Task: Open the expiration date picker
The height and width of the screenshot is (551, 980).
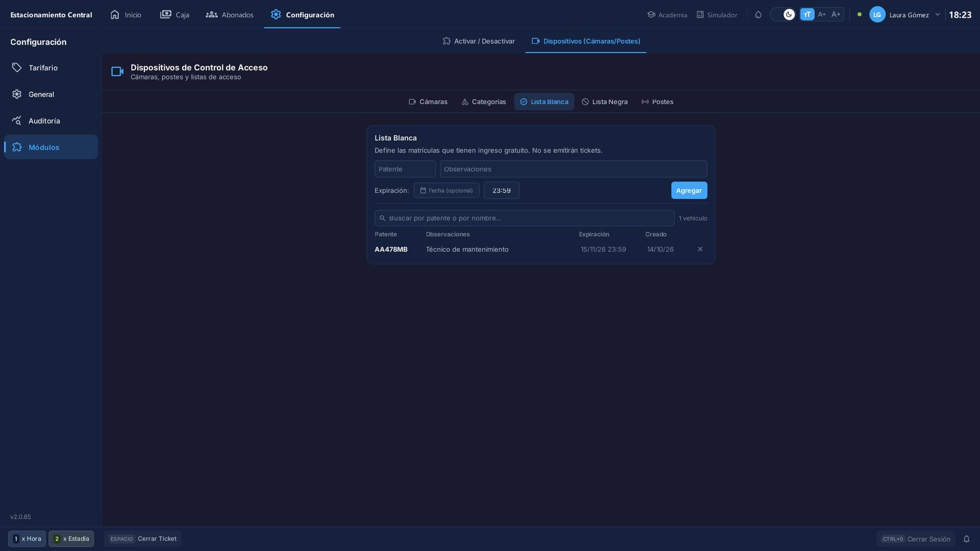Action: click(x=447, y=190)
